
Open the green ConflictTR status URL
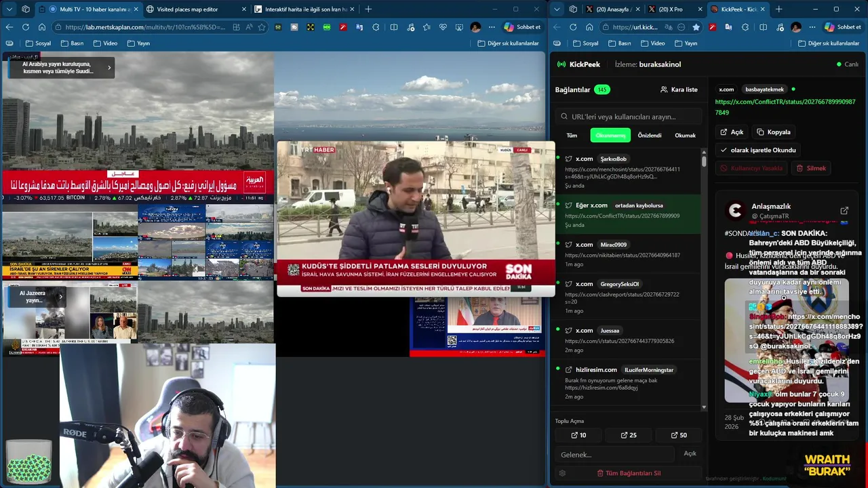point(785,107)
